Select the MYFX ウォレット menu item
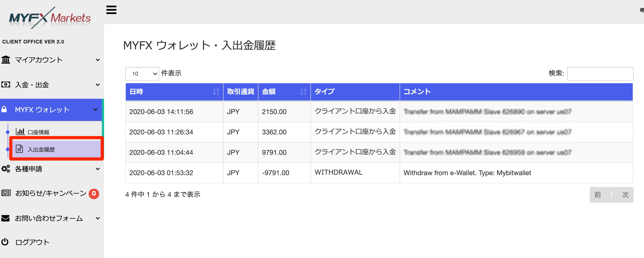 click(x=51, y=110)
